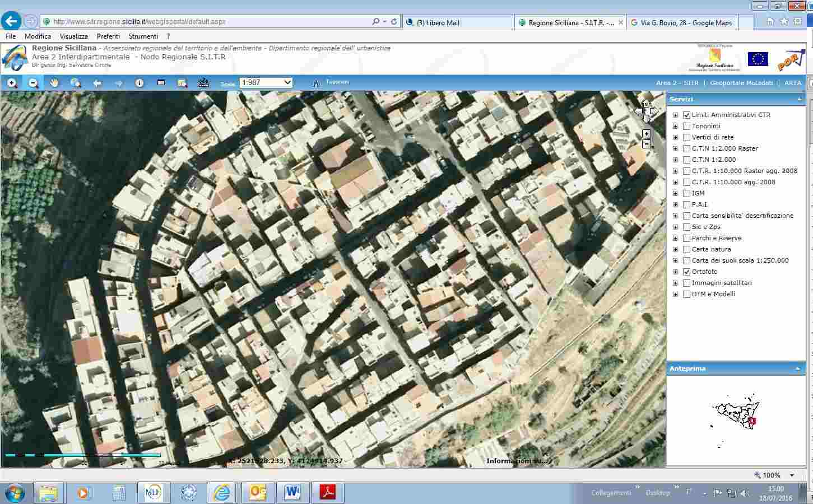Click the measure ruler tool icon
The height and width of the screenshot is (504, 813).
pyautogui.click(x=161, y=83)
